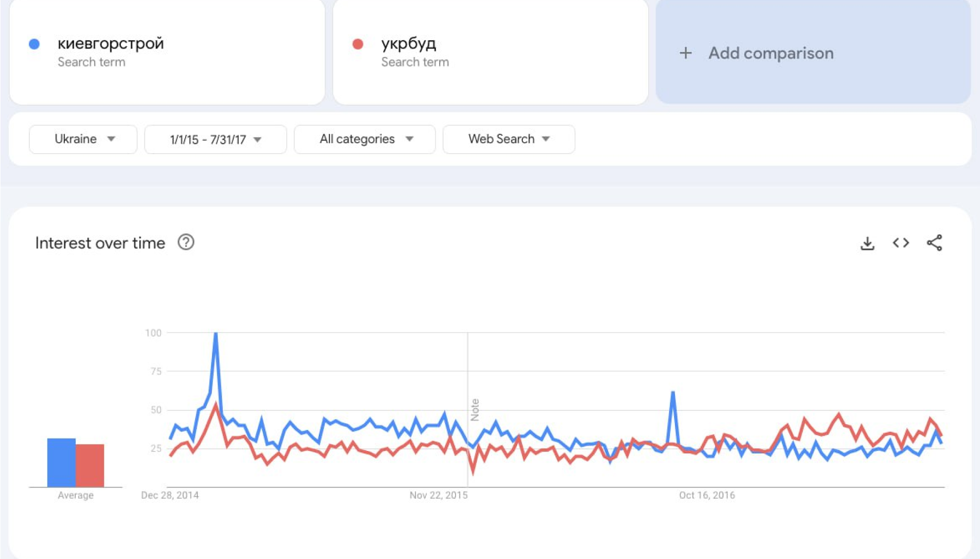Edit the киевгорстрой search term
The height and width of the screenshot is (559, 980).
pyautogui.click(x=111, y=44)
